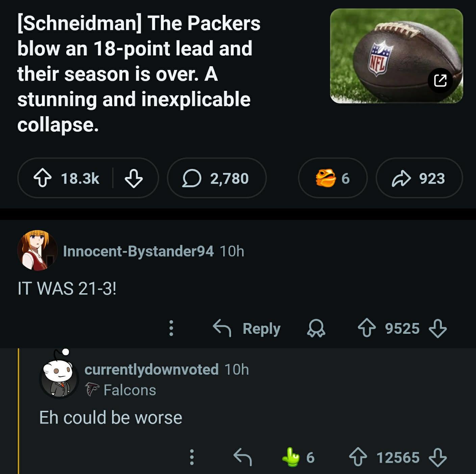Reply to the "IT WAS 21-3!" comment
This screenshot has height=474, width=476.
(247, 328)
